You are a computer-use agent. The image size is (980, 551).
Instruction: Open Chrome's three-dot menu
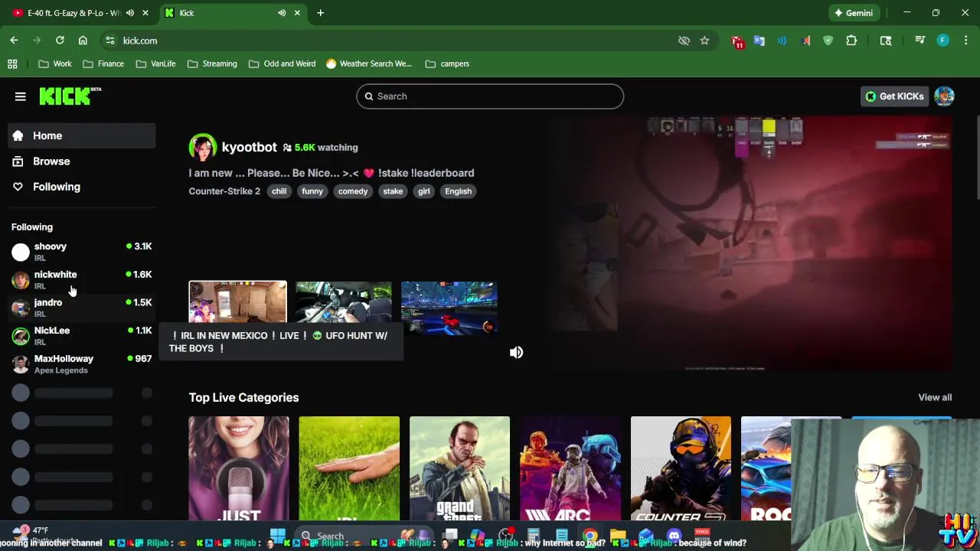pyautogui.click(x=965, y=41)
